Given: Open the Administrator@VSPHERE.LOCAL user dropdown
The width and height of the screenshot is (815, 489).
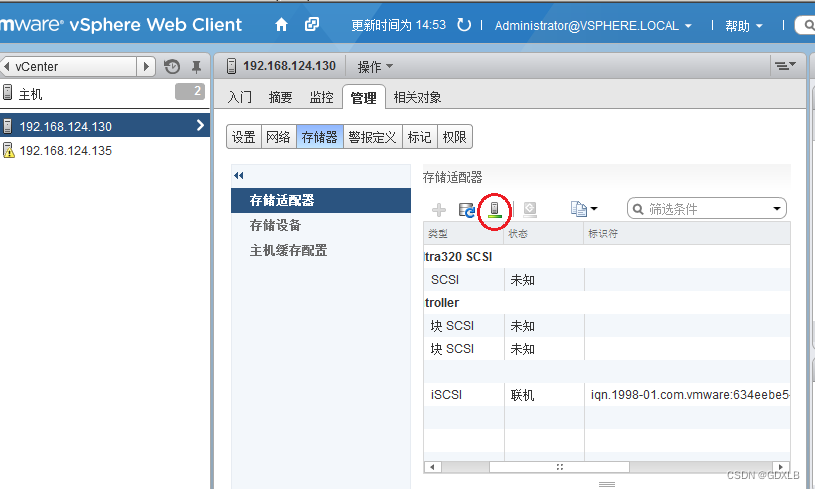Looking at the screenshot, I should tap(593, 25).
